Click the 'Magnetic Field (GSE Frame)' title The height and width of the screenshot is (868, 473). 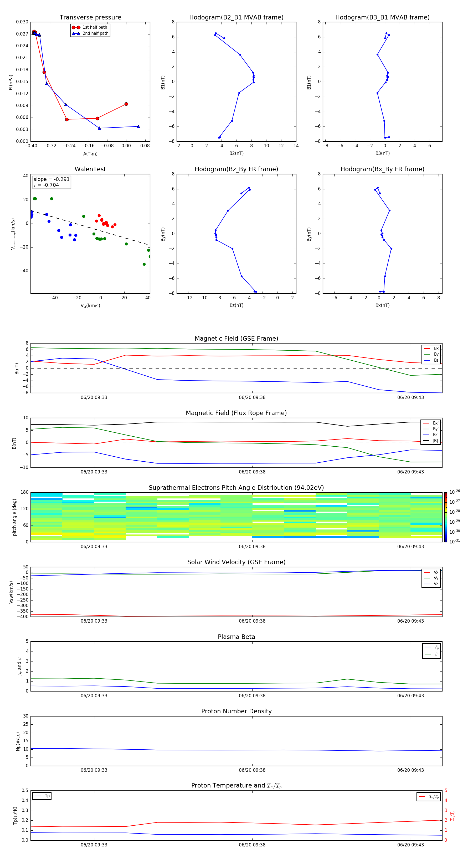tap(236, 339)
